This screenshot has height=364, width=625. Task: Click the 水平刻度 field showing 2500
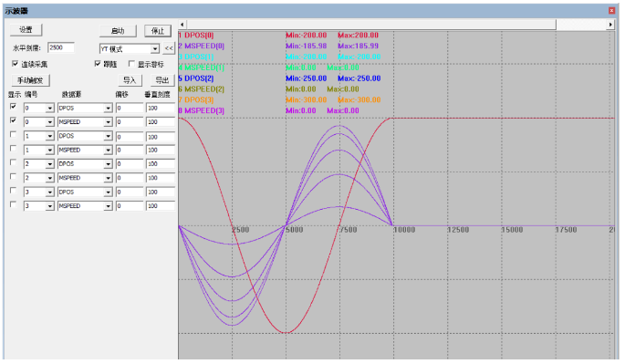tap(61, 47)
